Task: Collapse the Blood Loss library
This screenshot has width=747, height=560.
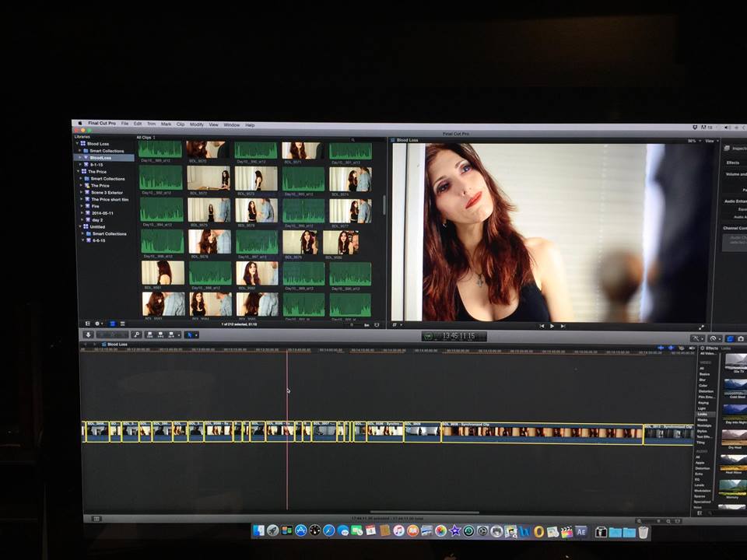Action: click(78, 144)
